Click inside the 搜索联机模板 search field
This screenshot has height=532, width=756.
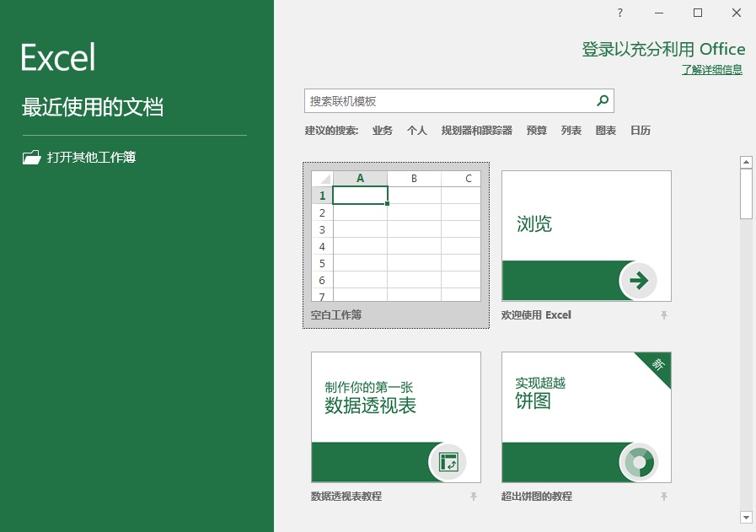(x=438, y=99)
